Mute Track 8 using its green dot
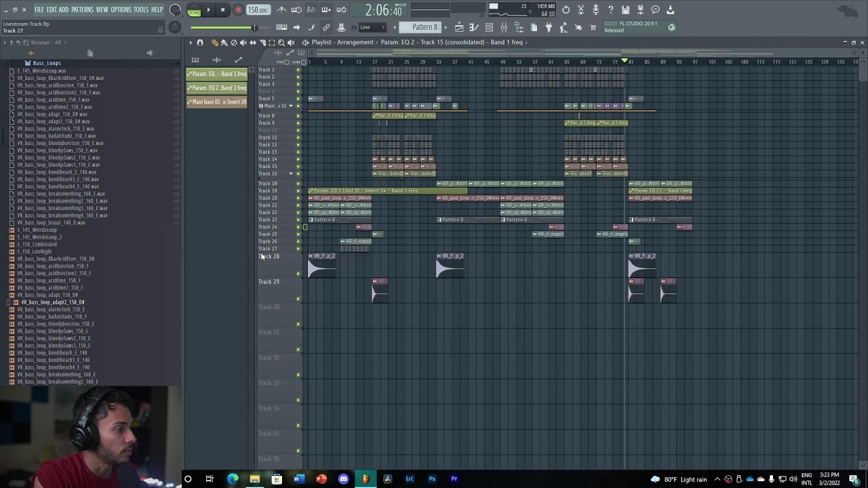Viewport: 868px width, 488px height. click(298, 116)
